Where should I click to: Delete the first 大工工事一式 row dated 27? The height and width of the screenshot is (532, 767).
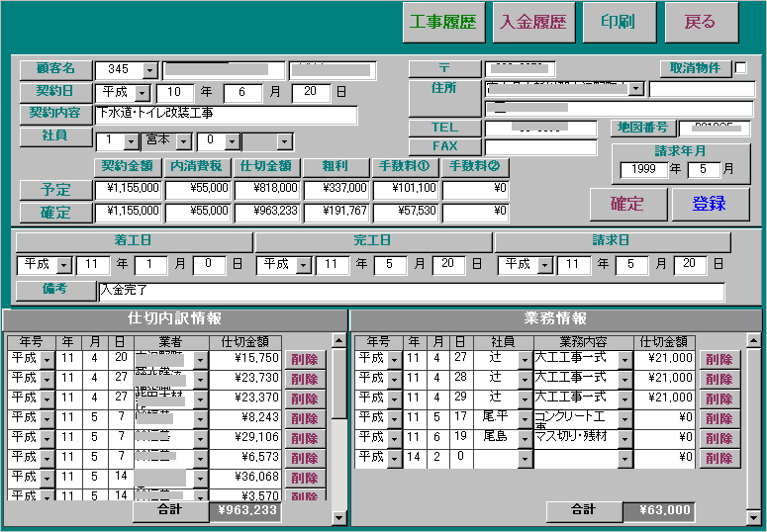point(719,360)
